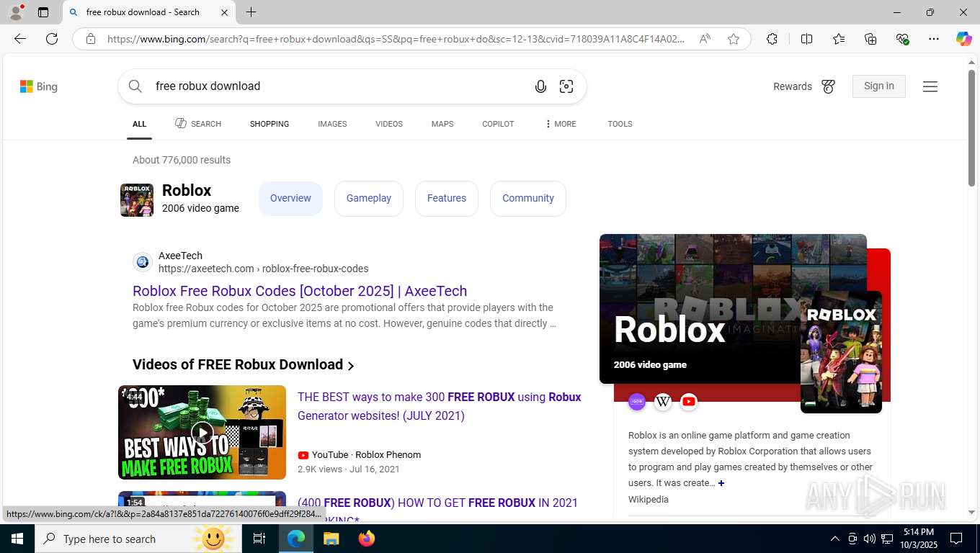
Task: Switch to the IMAGES tab
Action: click(332, 124)
